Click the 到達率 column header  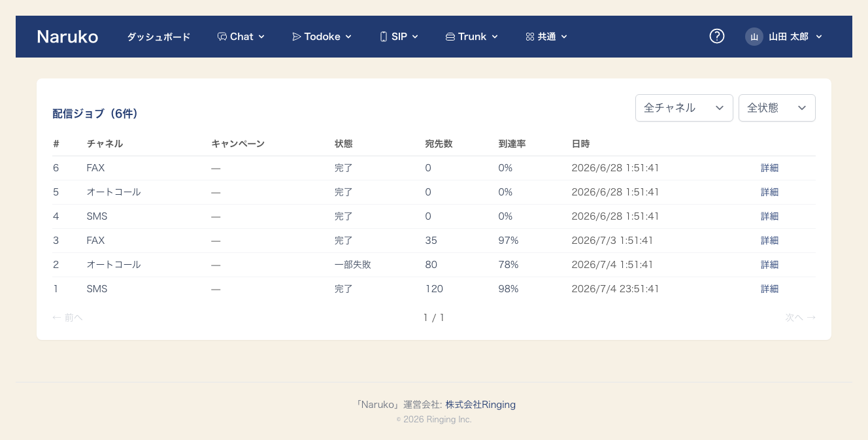pos(512,144)
